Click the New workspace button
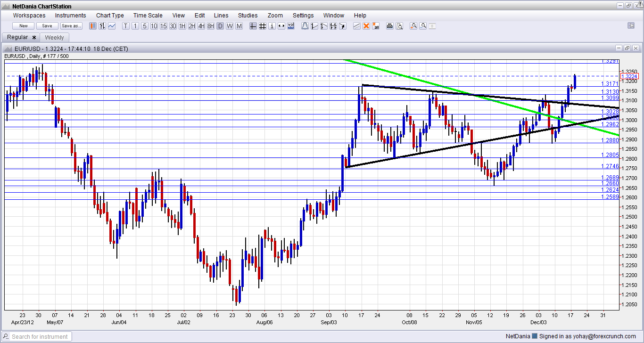The image size is (644, 343). click(24, 26)
